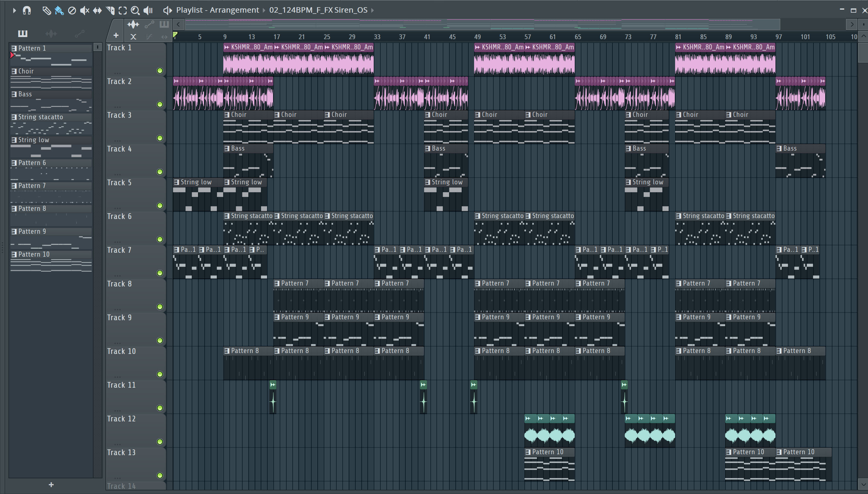Select the Zoom magnifier tool
This screenshot has height=494, width=868.
click(x=135, y=11)
